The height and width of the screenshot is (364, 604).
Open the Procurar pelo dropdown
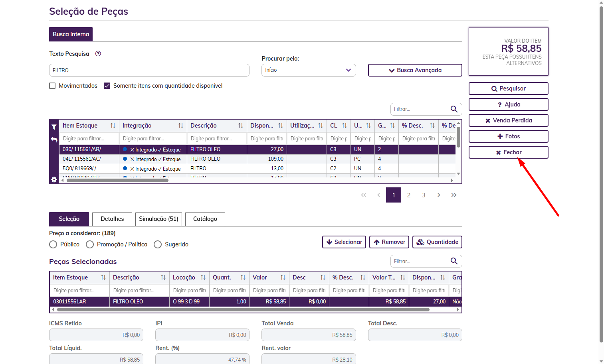[309, 70]
